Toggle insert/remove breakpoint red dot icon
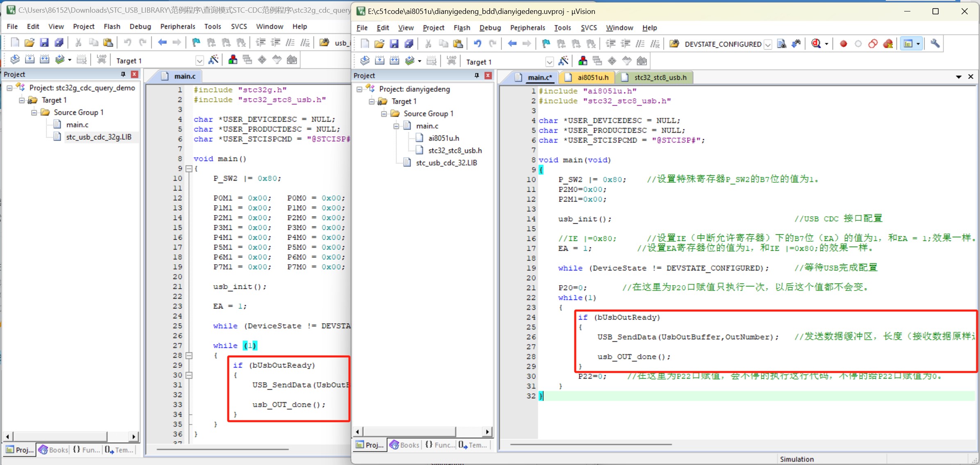Screen dimensions: 980x465 [x=843, y=44]
